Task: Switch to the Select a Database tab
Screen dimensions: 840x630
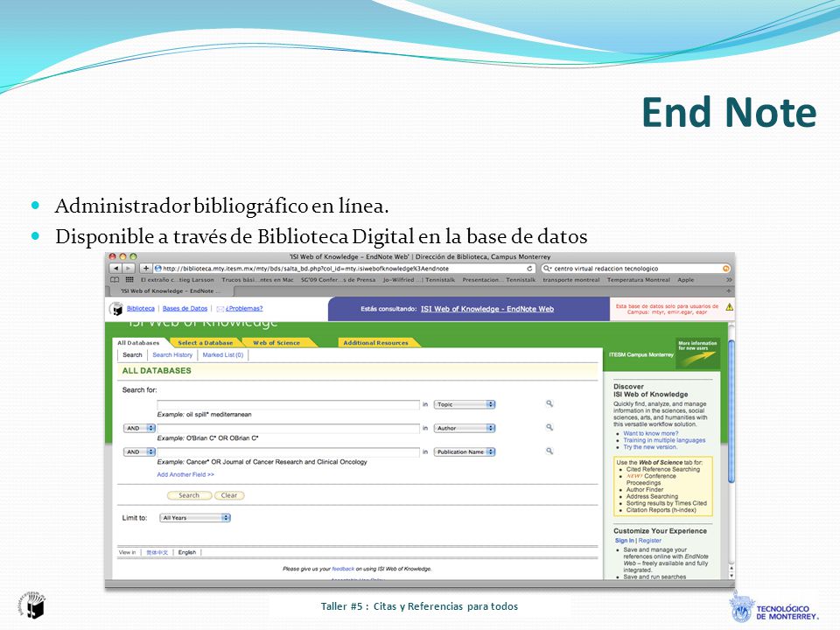Action: tap(205, 343)
